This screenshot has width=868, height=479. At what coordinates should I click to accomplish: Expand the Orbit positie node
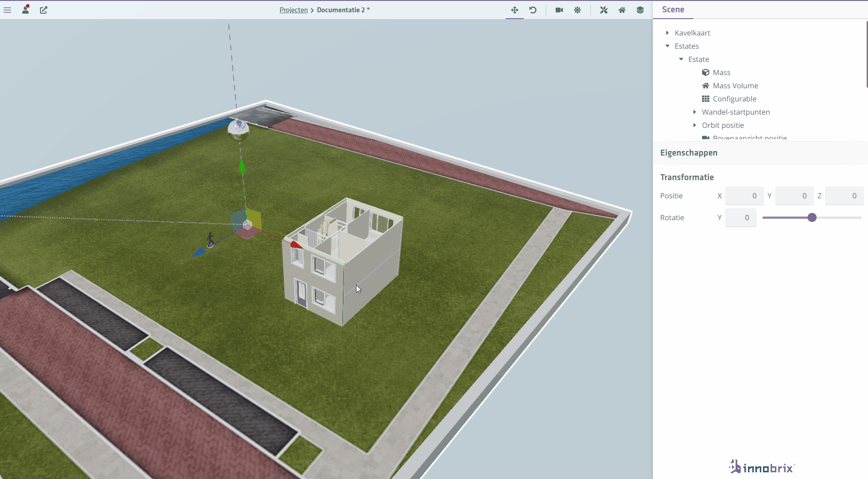(x=694, y=125)
